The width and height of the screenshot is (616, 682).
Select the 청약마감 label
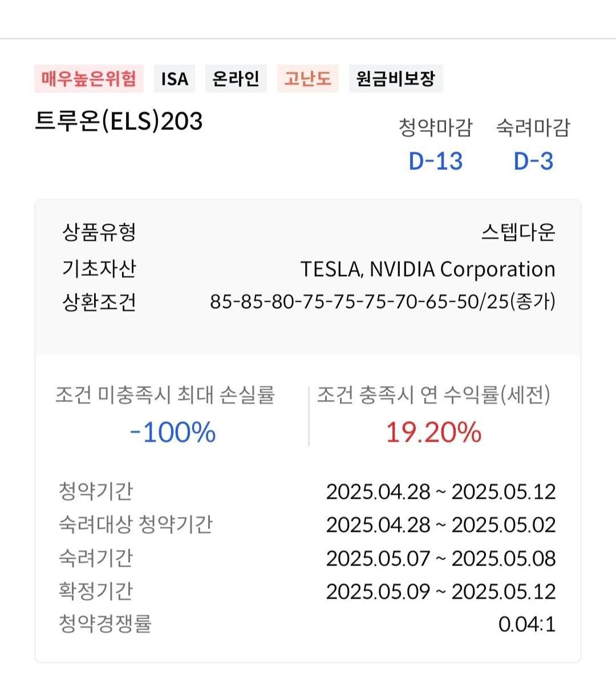click(x=437, y=128)
